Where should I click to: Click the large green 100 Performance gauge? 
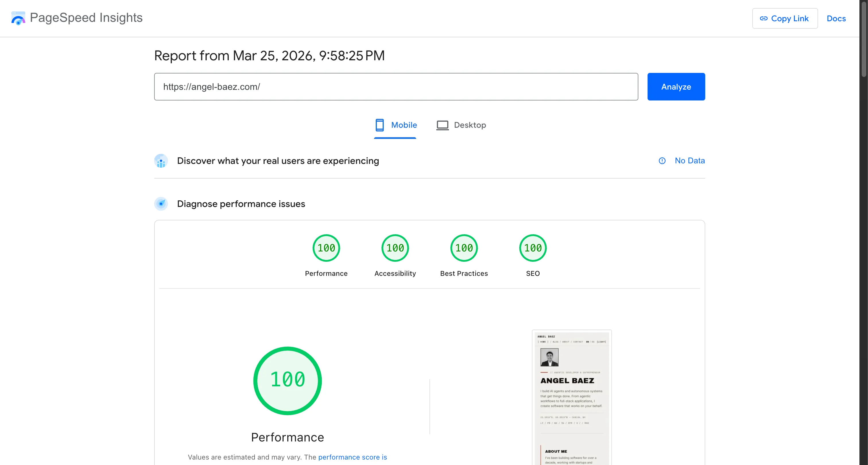pos(287,381)
